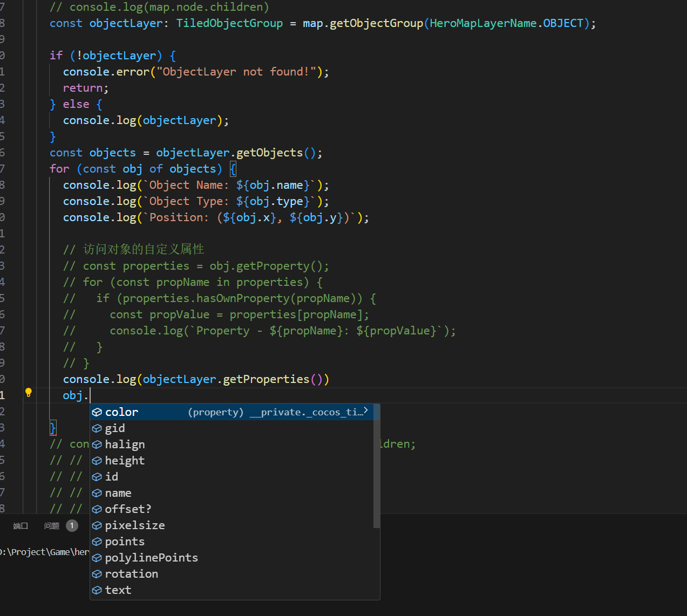Place cursor after obj. on current line
Image resolution: width=687 pixels, height=616 pixels.
click(90, 395)
